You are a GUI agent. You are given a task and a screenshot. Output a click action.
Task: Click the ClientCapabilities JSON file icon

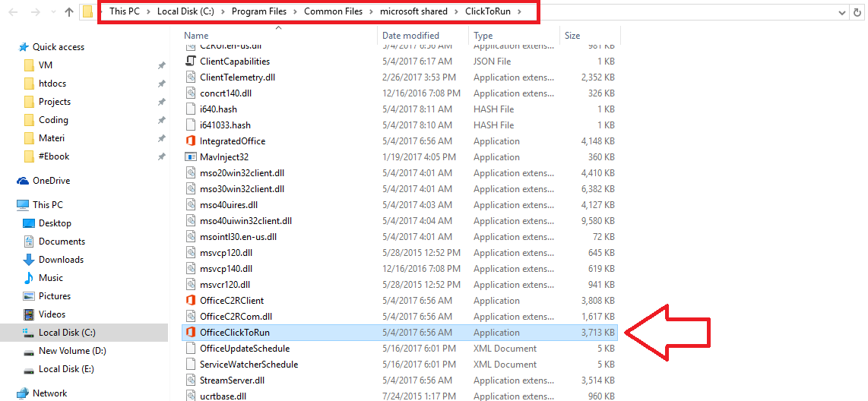click(191, 62)
